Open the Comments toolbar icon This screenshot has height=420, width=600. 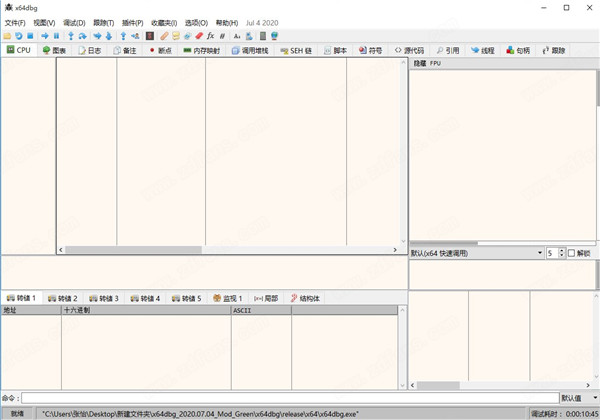tap(176, 36)
